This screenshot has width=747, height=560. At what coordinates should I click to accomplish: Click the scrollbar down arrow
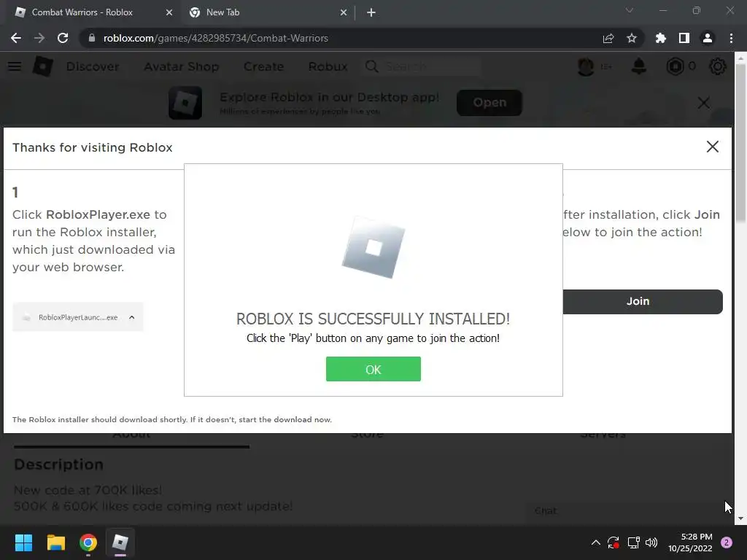(740, 518)
